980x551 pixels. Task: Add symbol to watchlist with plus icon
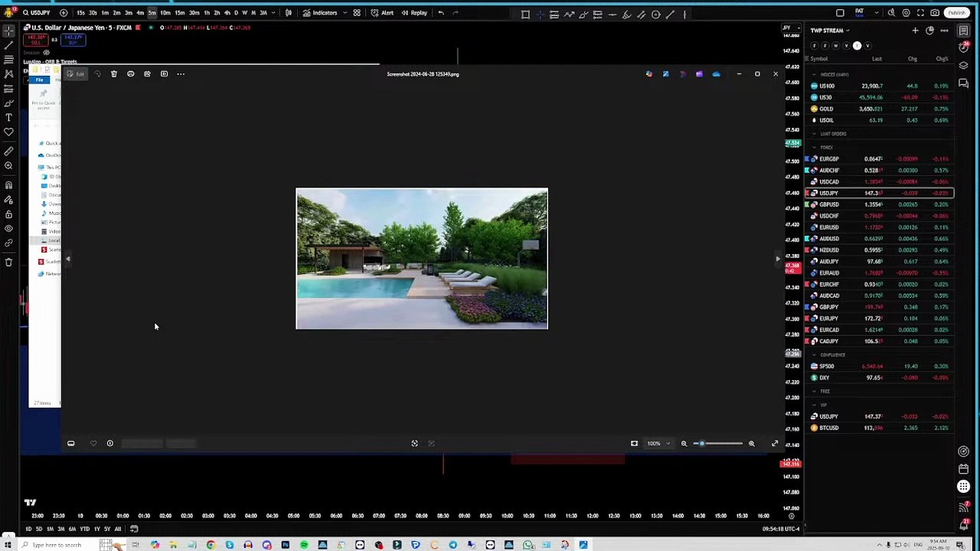[x=915, y=31]
